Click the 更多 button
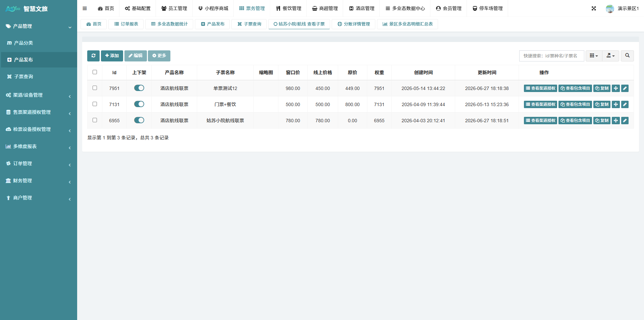 click(x=159, y=56)
